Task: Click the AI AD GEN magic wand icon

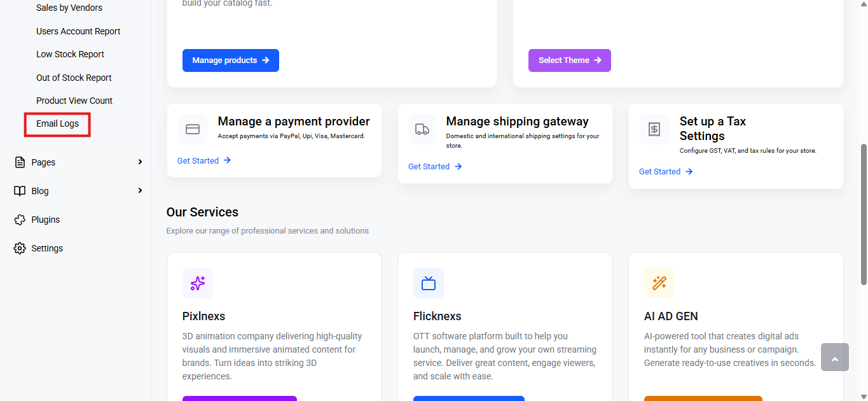Action: pyautogui.click(x=659, y=283)
